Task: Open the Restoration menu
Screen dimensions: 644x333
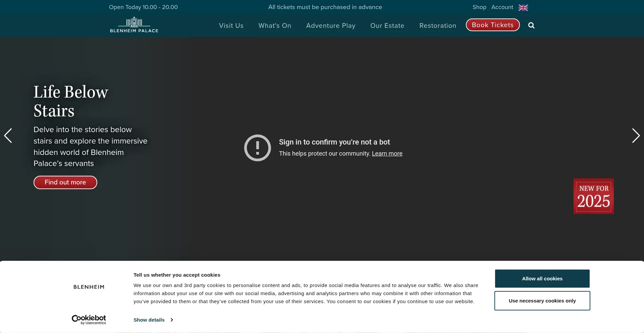Action: 438,26
